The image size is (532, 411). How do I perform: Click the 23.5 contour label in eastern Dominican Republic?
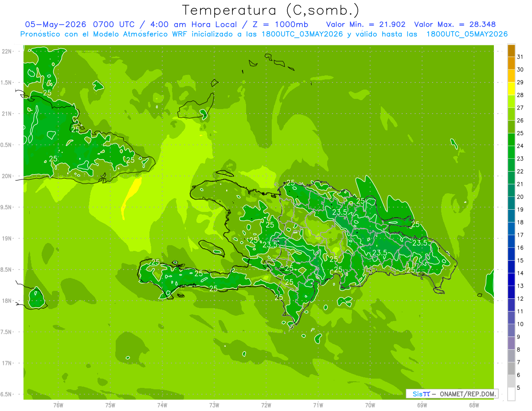coord(420,243)
